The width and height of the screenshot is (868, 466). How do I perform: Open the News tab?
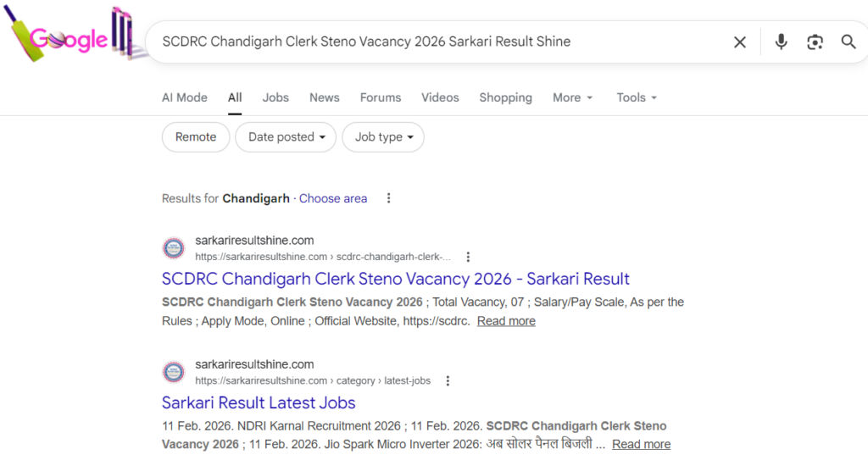click(325, 97)
